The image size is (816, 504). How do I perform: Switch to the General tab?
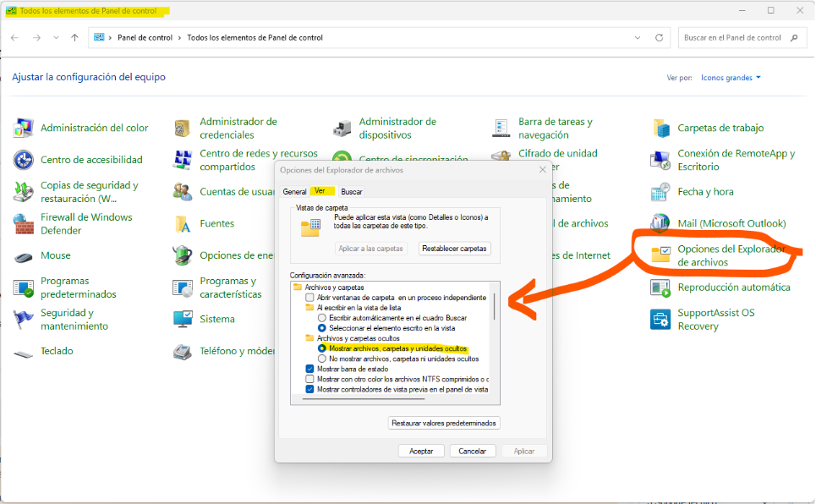(x=294, y=192)
